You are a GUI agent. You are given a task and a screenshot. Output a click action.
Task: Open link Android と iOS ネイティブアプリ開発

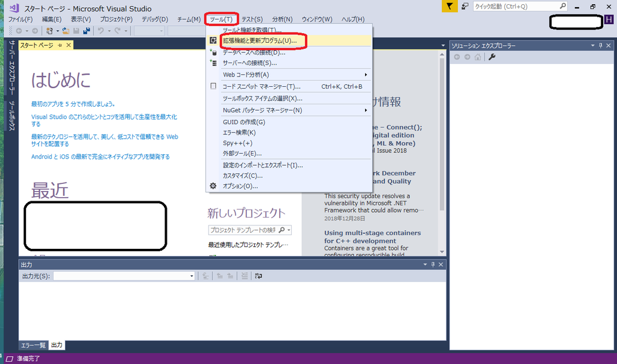click(101, 157)
